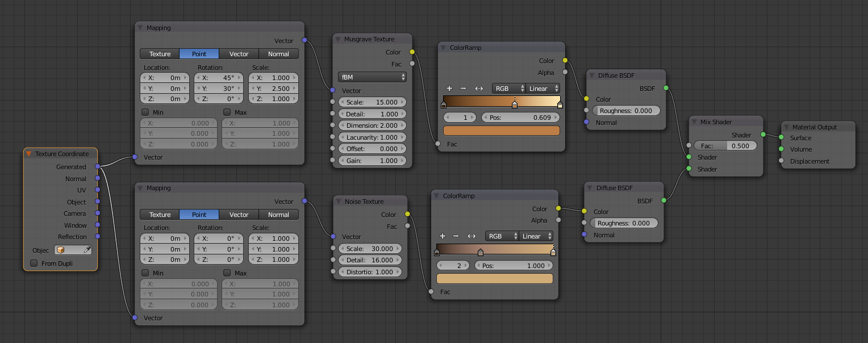868x343 pixels.
Task: Flip the color ramp fed by Noise Texture
Action: click(471, 236)
